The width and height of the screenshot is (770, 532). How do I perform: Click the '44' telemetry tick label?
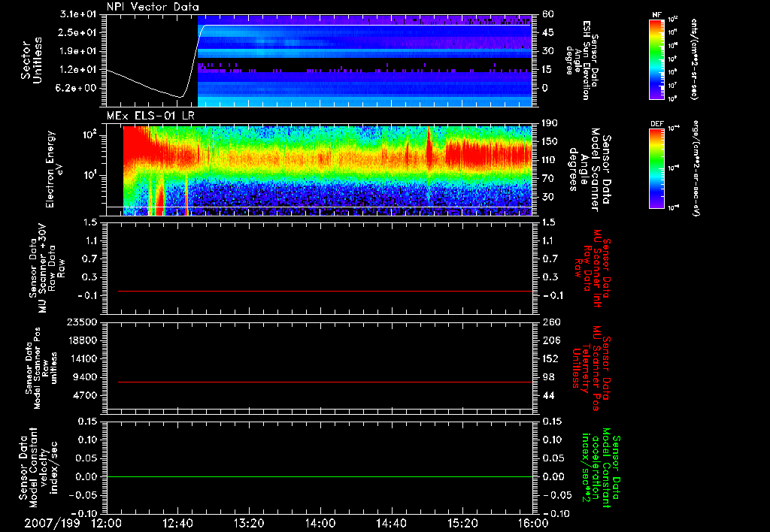(x=548, y=395)
